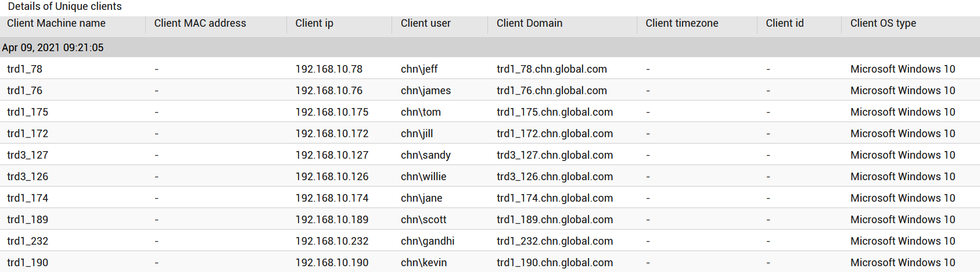The width and height of the screenshot is (980, 272).
Task: Click domain trd3_126.chn.global.com
Action: (x=555, y=177)
